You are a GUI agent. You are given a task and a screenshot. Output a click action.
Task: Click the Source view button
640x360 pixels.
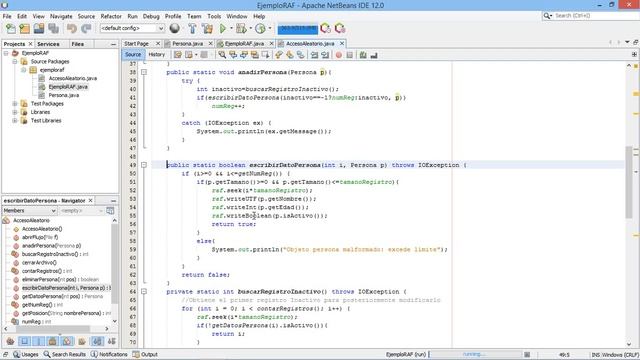(133, 55)
